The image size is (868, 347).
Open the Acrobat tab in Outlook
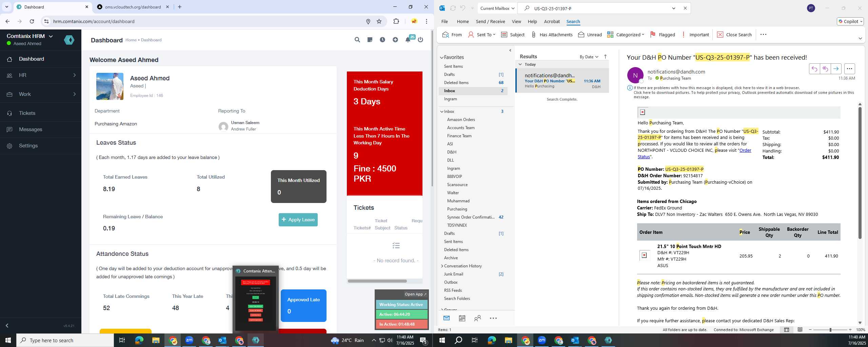pos(552,21)
